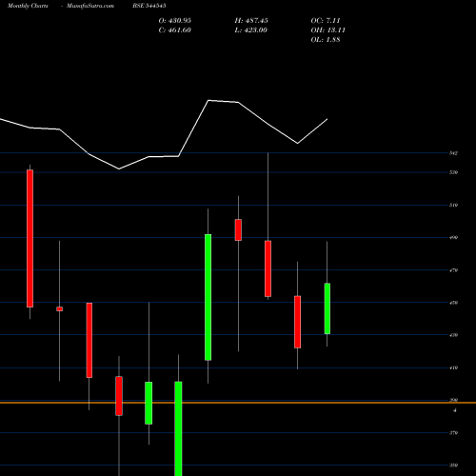Click the 'Monthly Charts' title text
This screenshot has height=476, width=476.
pyautogui.click(x=28, y=6)
